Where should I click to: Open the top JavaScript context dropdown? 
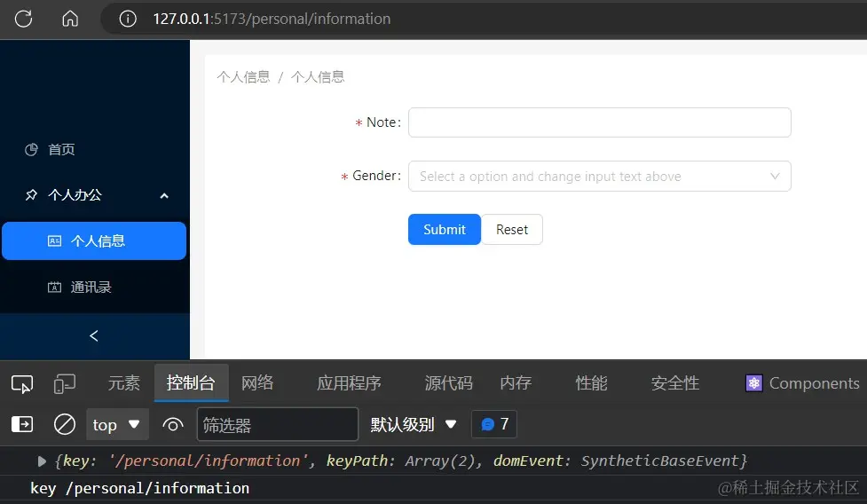click(x=117, y=424)
